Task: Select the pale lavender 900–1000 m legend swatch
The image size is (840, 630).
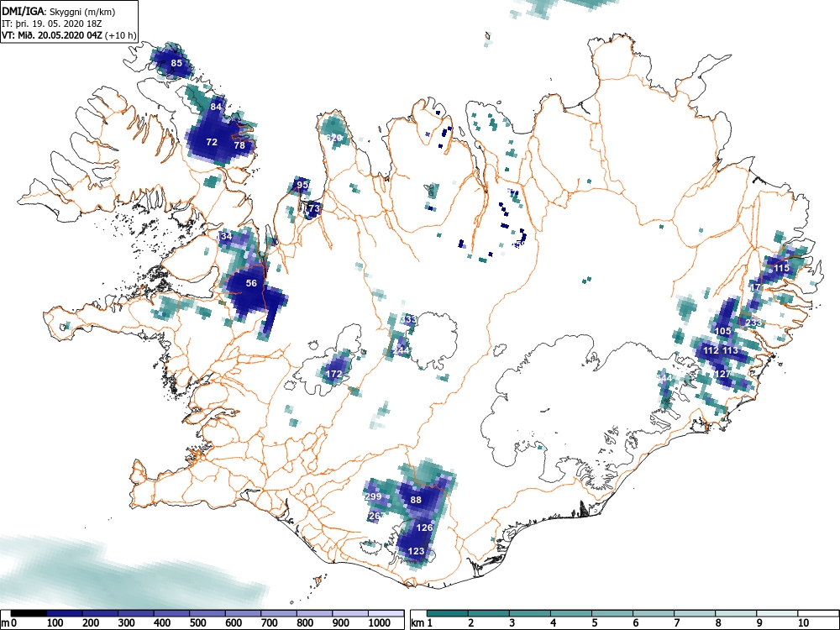Action: [x=350, y=613]
